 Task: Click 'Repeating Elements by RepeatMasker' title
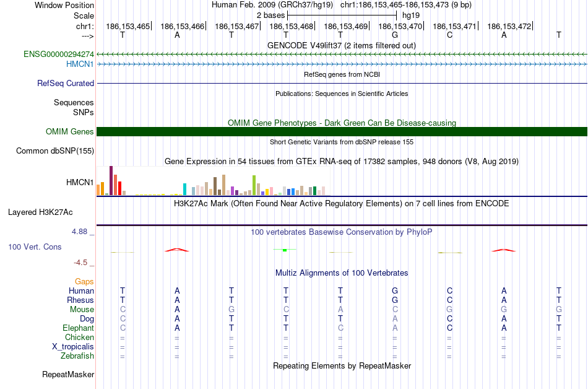342,365
